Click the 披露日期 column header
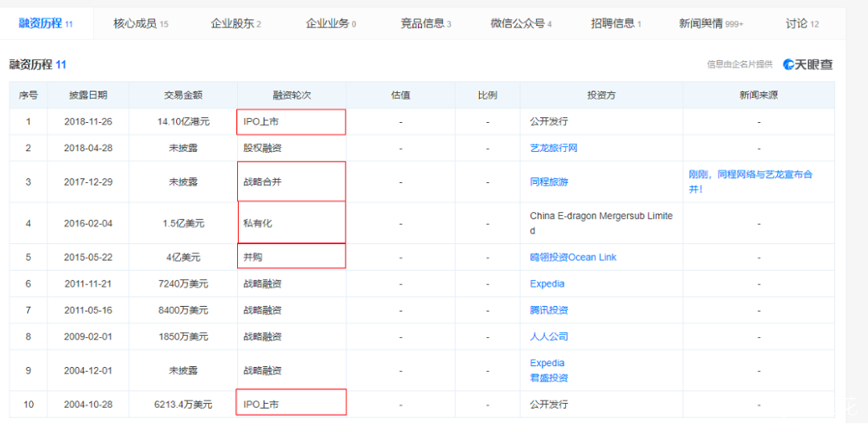The width and height of the screenshot is (868, 428). coord(88,95)
